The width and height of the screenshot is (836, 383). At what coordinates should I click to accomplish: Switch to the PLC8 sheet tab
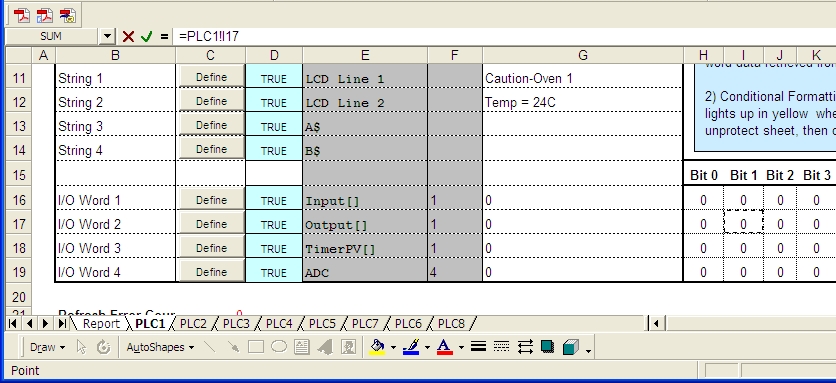coord(451,323)
